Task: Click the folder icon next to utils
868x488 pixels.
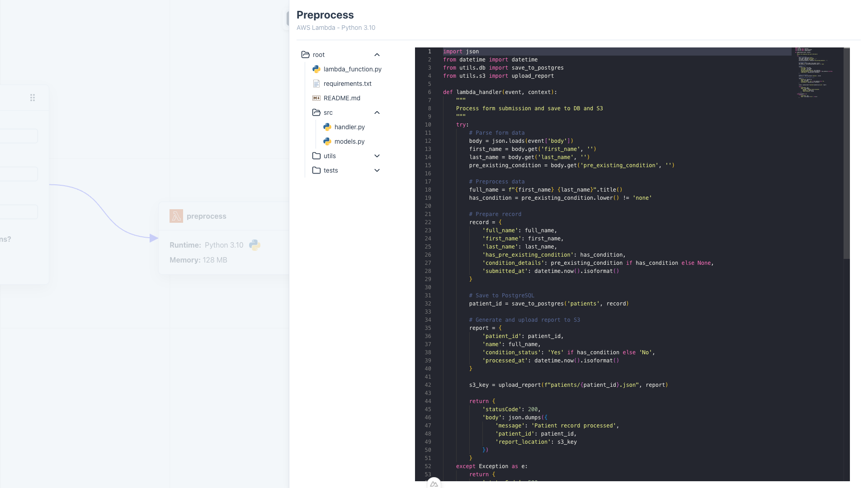Action: [316, 156]
